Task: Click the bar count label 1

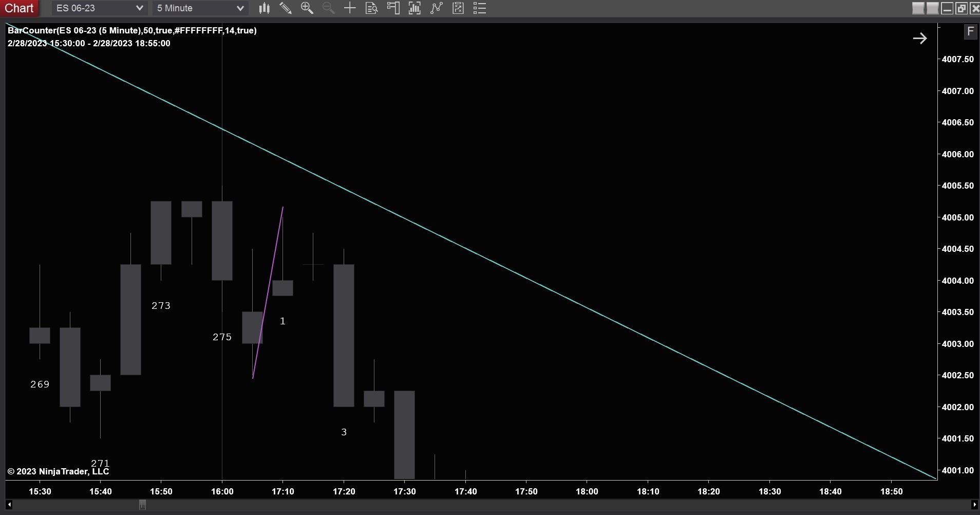Action: pyautogui.click(x=282, y=321)
